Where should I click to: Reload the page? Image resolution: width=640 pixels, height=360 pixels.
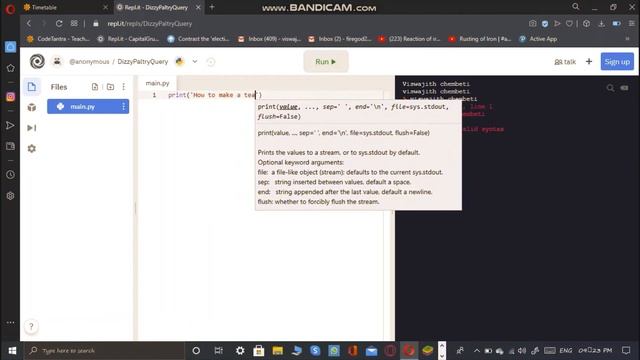59,24
